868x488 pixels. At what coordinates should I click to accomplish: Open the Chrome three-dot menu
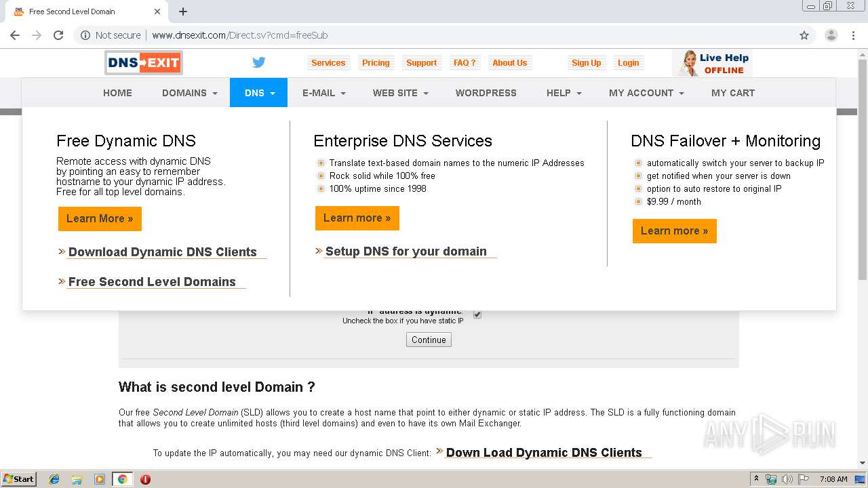point(854,35)
